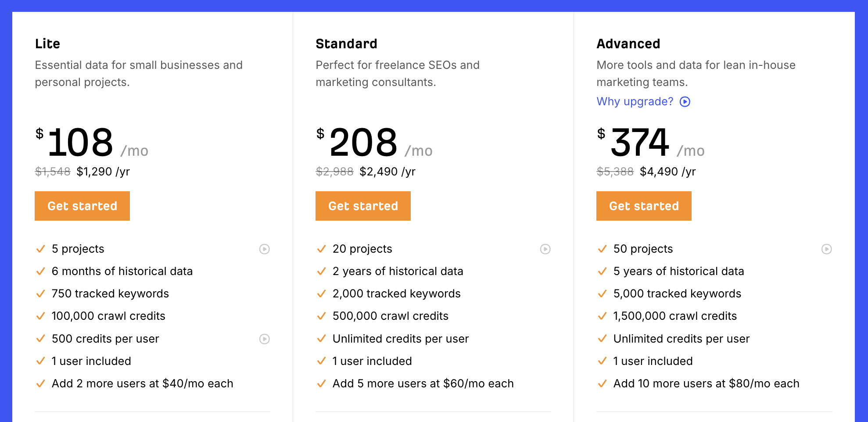Viewport: 868px width, 422px height.
Task: Click the play icon beside 50 projects
Action: 826,249
